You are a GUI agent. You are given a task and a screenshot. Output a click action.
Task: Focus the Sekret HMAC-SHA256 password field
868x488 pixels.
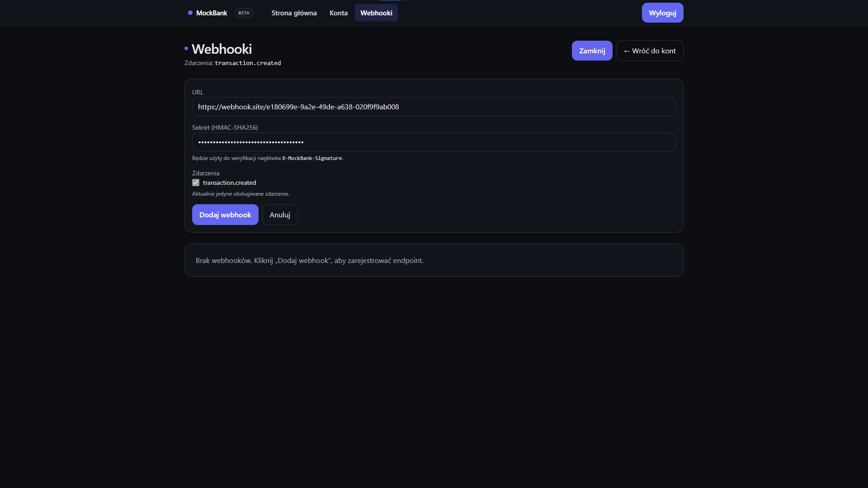[434, 142]
